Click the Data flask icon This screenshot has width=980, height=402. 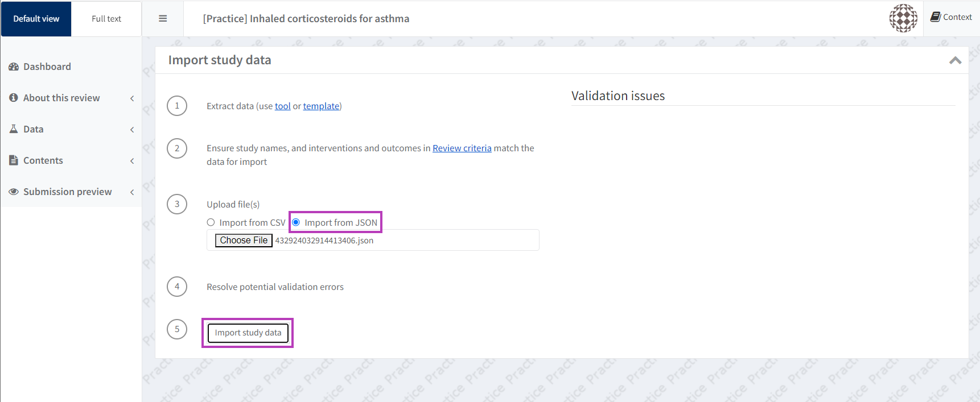[14, 129]
